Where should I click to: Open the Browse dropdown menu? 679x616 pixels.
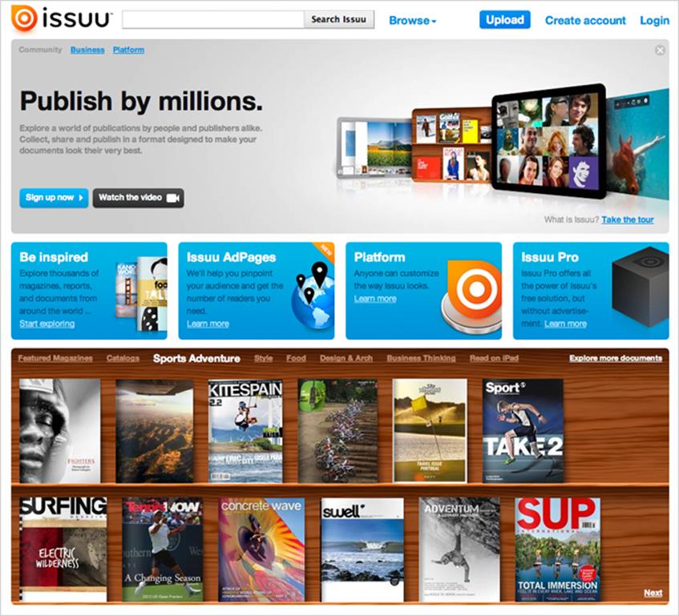pyautogui.click(x=413, y=20)
